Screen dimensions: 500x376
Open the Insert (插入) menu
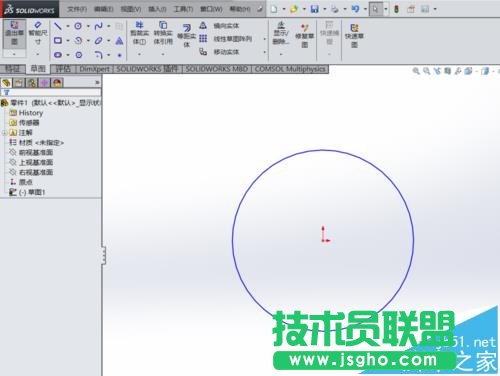tap(157, 9)
